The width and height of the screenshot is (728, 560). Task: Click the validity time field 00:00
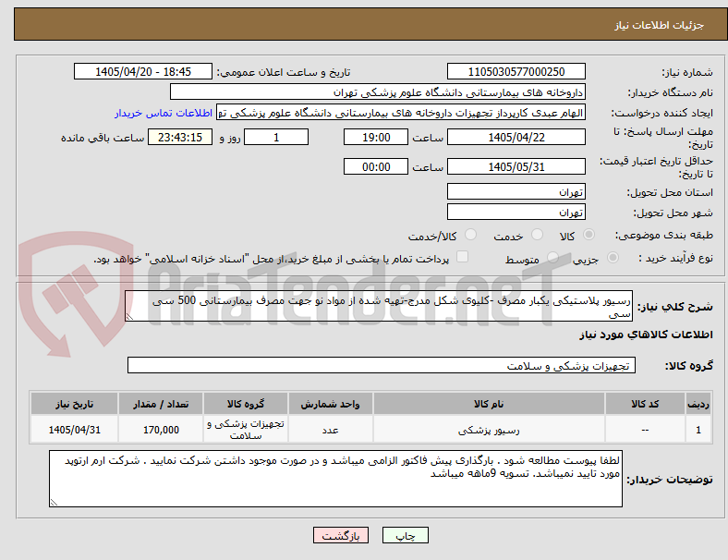click(376, 166)
